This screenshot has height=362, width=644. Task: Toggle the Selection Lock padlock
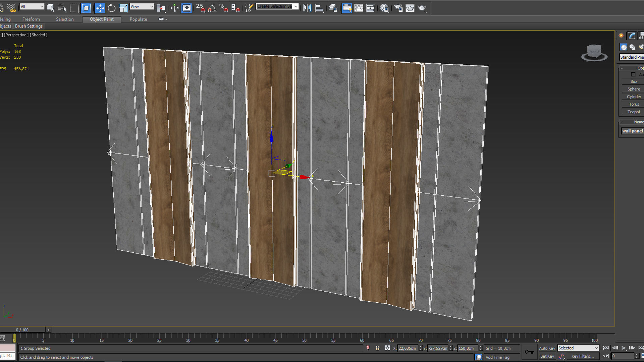click(x=377, y=348)
